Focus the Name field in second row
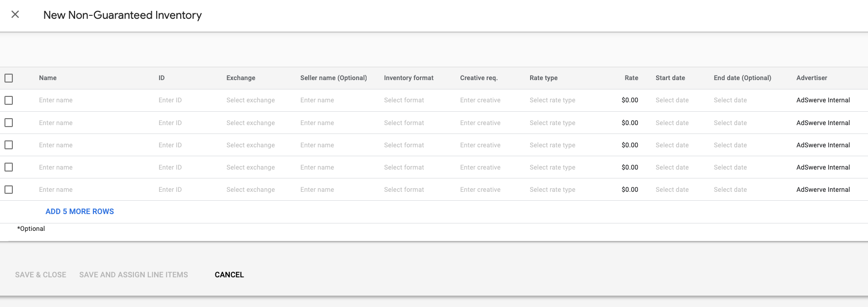 (x=56, y=123)
